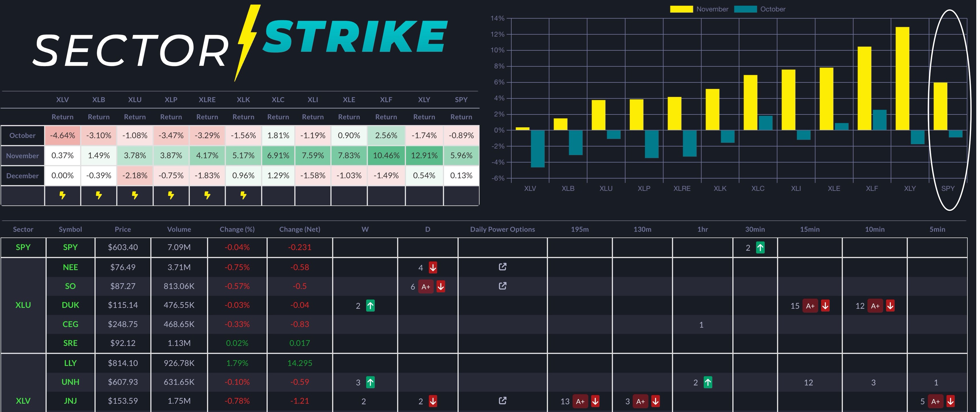The height and width of the screenshot is (412, 980).
Task: Toggle November series in chart legend
Action: pos(699,9)
